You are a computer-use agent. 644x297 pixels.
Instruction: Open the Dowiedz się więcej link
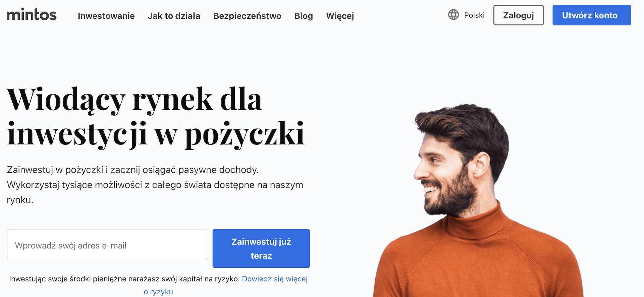[x=275, y=279]
